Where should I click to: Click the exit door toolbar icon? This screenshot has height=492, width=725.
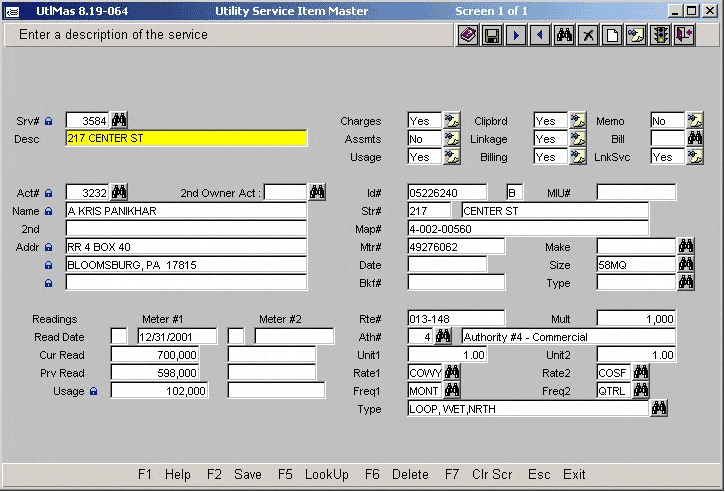(685, 35)
